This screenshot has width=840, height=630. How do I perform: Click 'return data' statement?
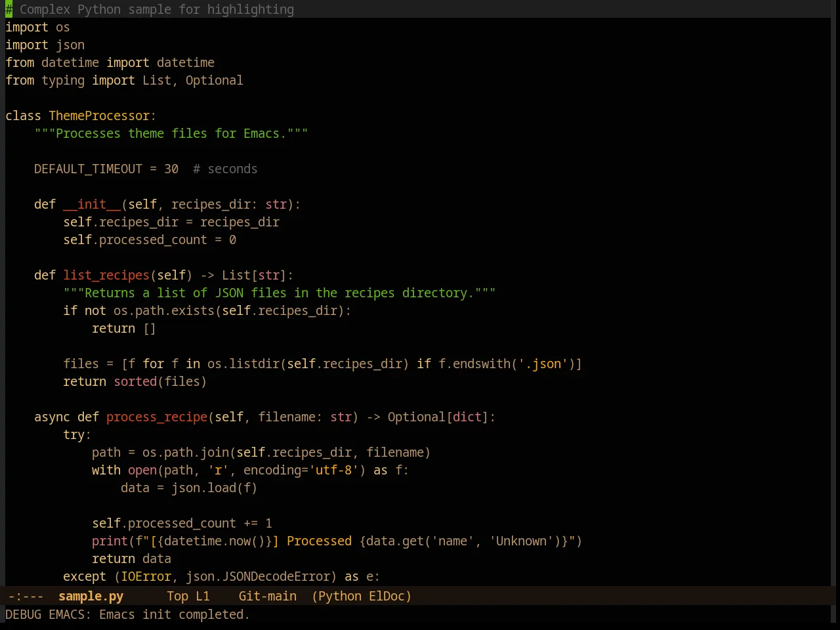click(131, 558)
